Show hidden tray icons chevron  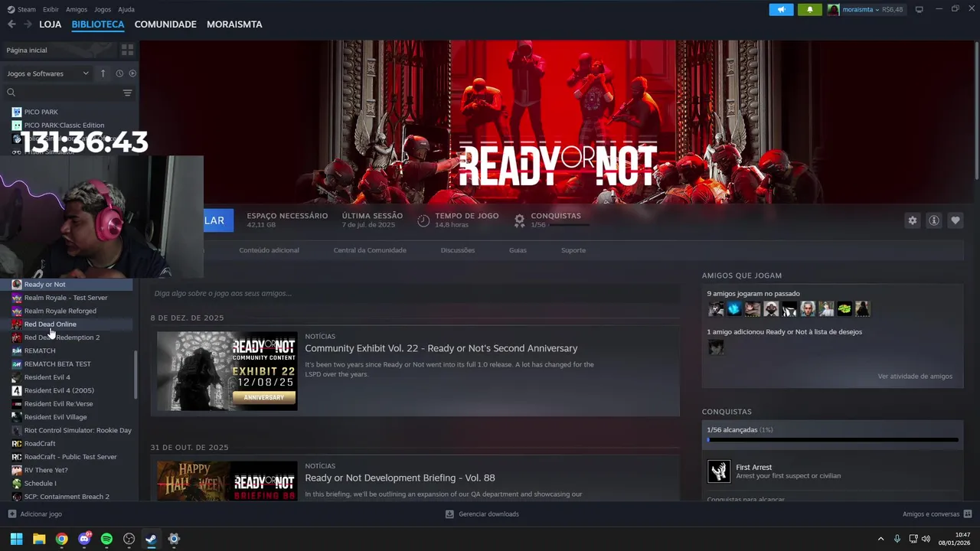[880, 539]
